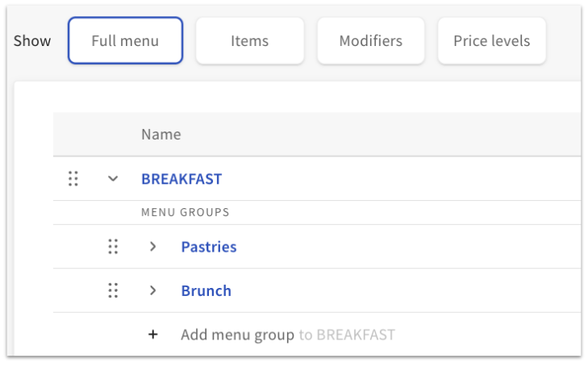The image size is (588, 367).
Task: Show the Modifiers view
Action: (x=370, y=40)
